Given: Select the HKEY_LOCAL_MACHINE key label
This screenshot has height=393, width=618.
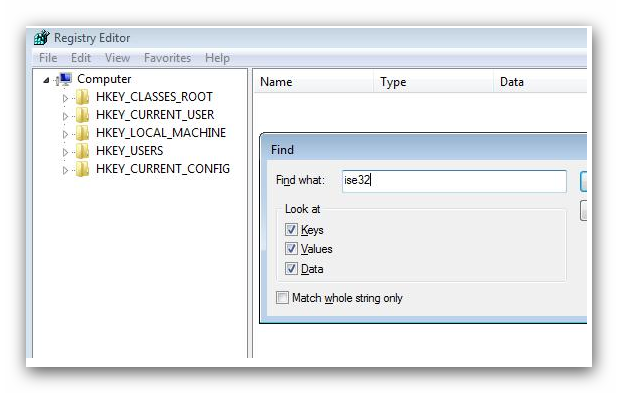Looking at the screenshot, I should (161, 133).
